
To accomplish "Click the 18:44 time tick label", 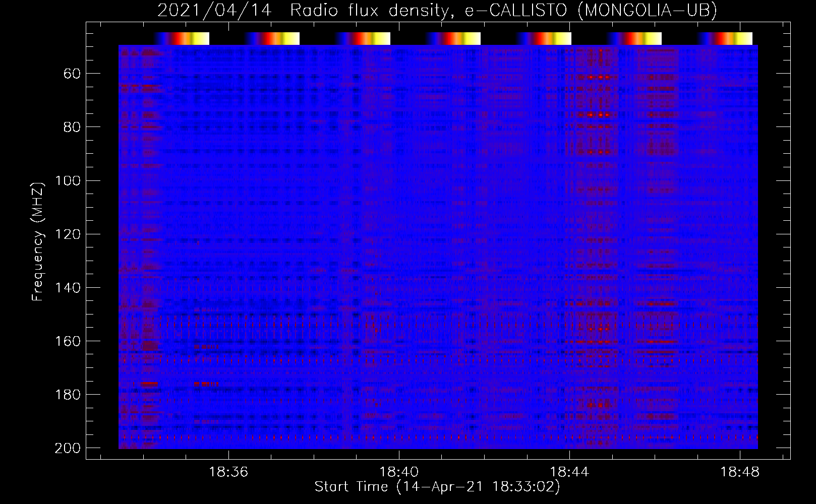I will [569, 472].
